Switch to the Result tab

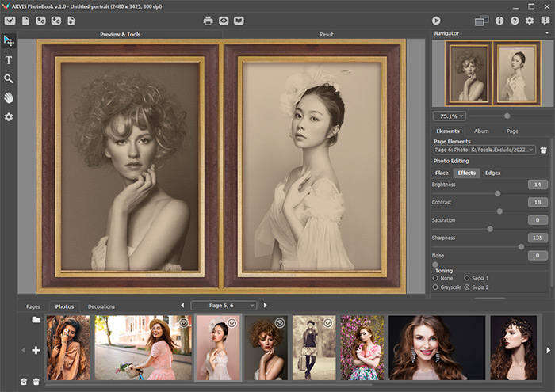tap(327, 34)
